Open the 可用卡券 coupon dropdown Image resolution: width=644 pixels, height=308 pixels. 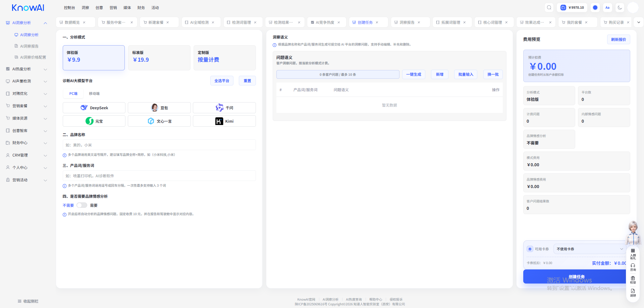pyautogui.click(x=589, y=249)
